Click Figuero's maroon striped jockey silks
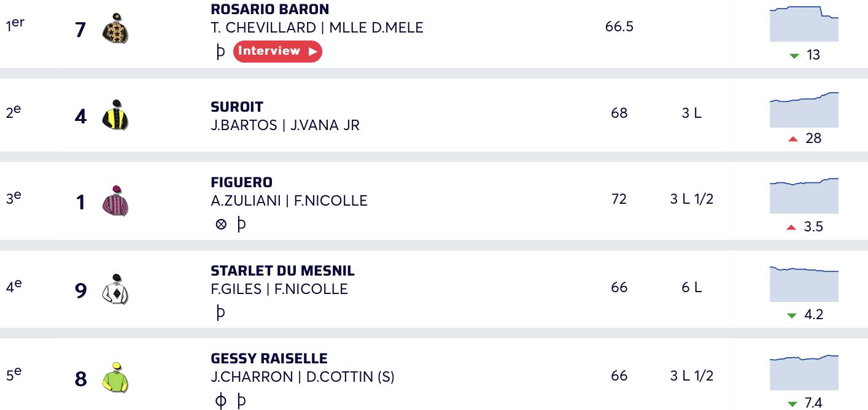868x410 pixels. click(115, 201)
